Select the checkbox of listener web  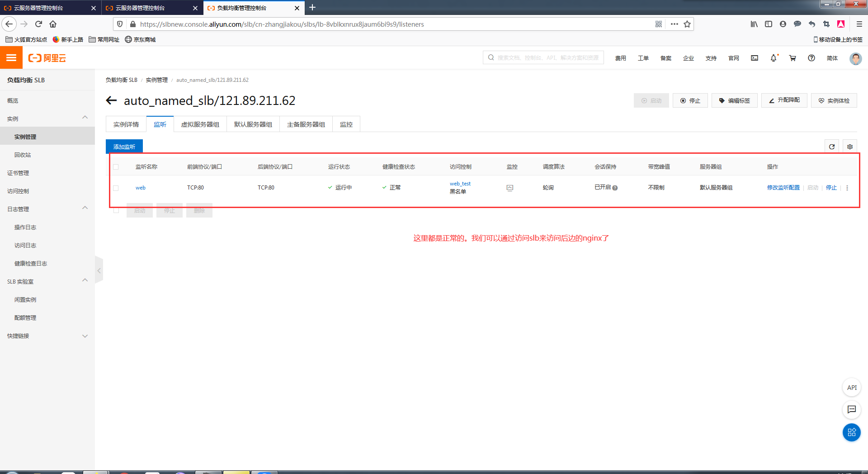pos(116,188)
